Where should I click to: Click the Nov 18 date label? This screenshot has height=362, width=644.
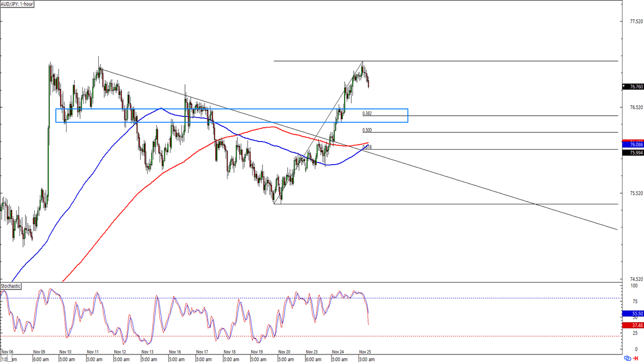pyautogui.click(x=230, y=353)
